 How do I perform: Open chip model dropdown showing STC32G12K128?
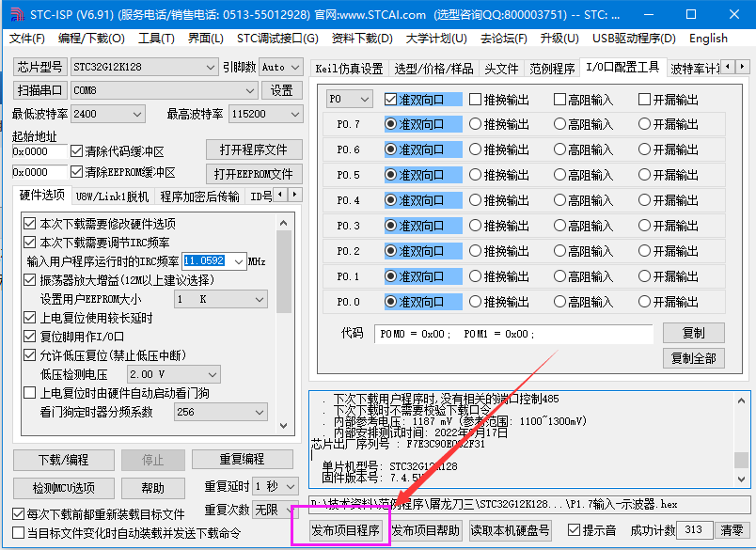coord(144,67)
